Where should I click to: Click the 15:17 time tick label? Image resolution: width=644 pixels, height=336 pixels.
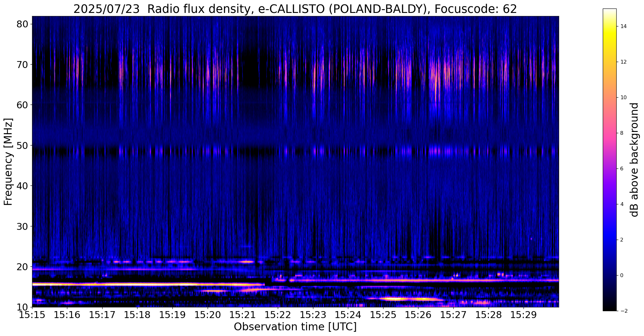pyautogui.click(x=102, y=315)
